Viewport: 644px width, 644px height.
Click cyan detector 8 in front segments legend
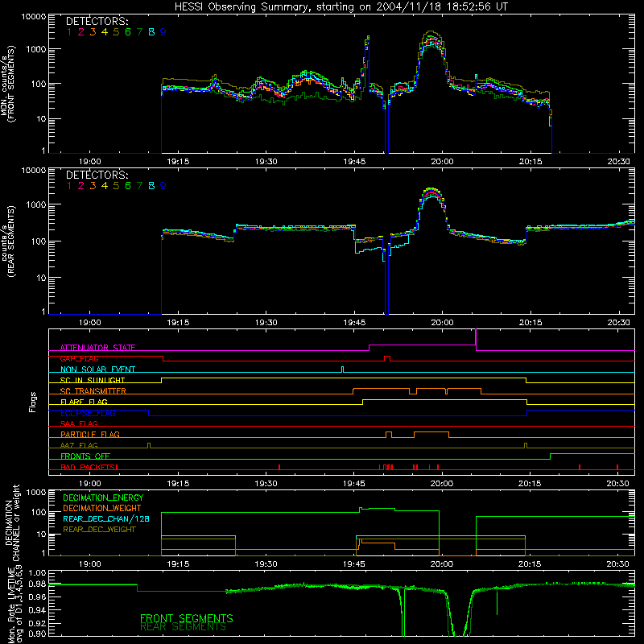(x=151, y=32)
